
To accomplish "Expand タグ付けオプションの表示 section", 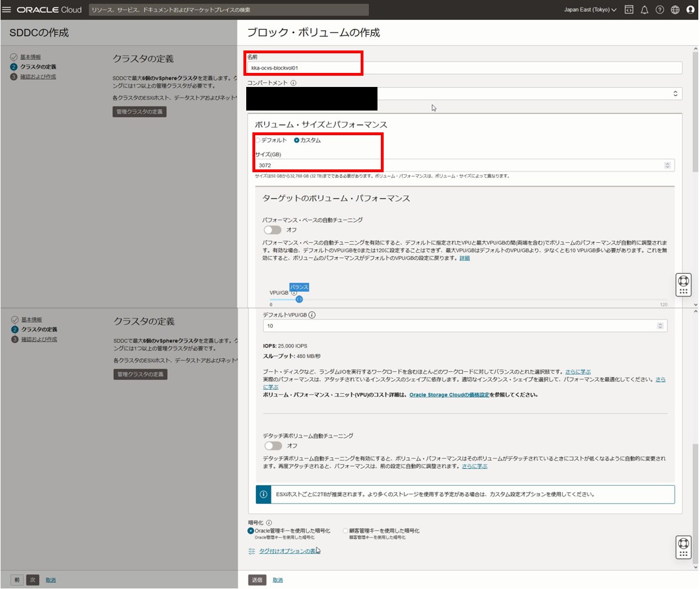I will point(289,551).
